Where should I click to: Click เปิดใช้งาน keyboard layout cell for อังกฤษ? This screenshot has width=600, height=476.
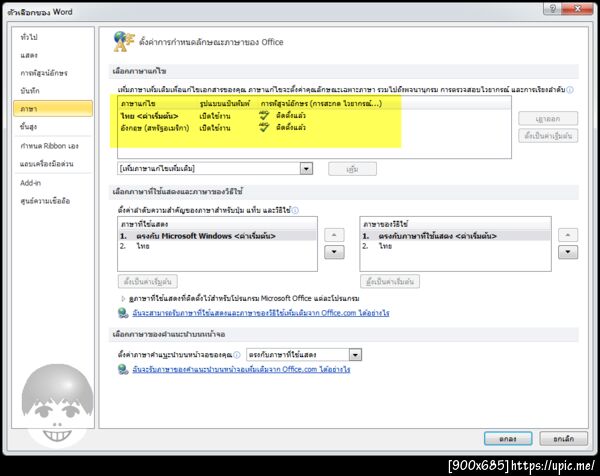tap(215, 128)
